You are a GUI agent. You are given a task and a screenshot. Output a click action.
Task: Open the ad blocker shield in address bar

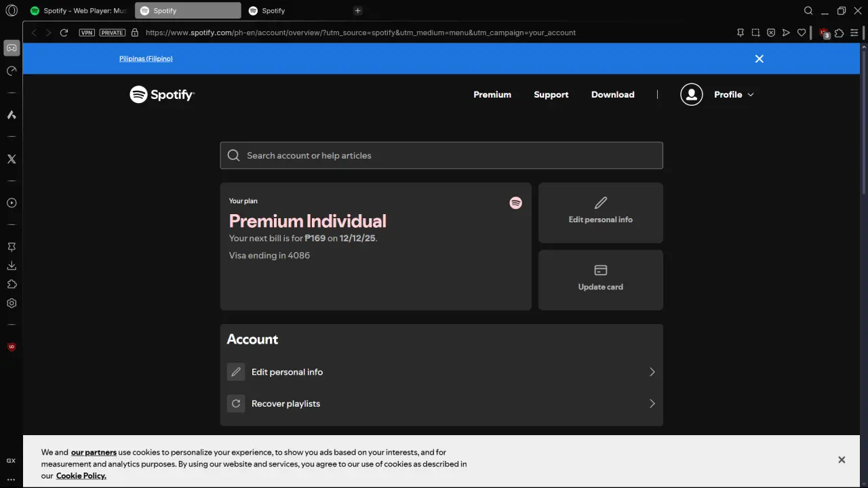tap(771, 33)
